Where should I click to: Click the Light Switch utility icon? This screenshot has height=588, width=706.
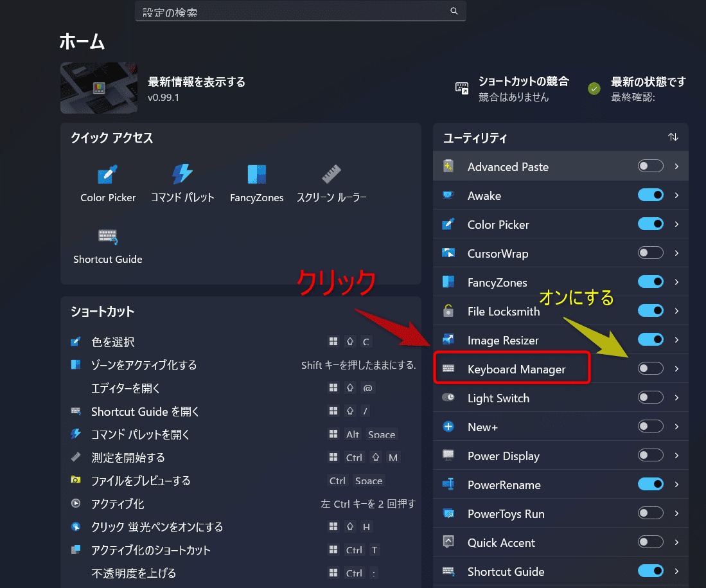point(448,397)
